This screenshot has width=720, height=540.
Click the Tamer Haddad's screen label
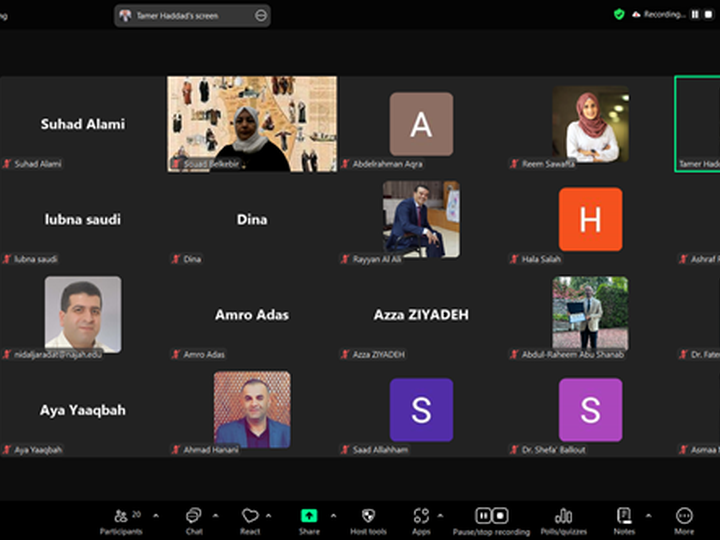pos(177,16)
